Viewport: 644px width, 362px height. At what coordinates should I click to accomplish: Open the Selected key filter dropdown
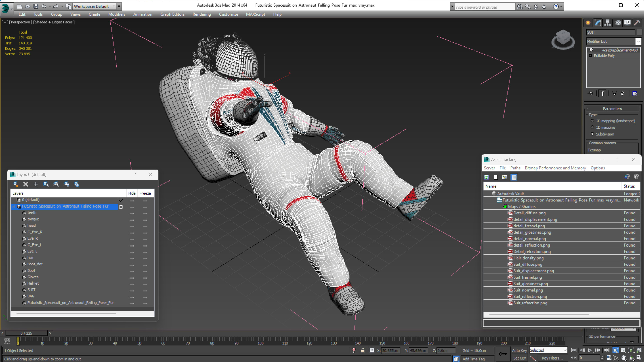565,350
